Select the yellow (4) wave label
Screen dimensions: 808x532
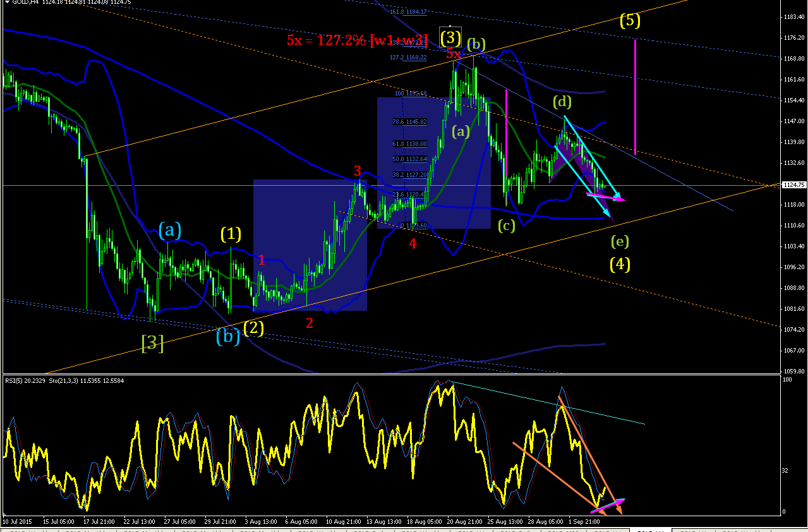click(x=620, y=263)
